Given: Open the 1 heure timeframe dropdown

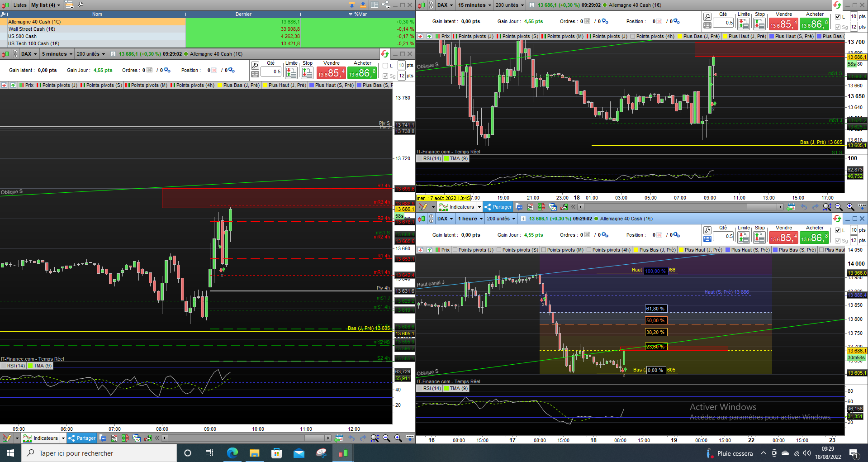Looking at the screenshot, I should [470, 219].
